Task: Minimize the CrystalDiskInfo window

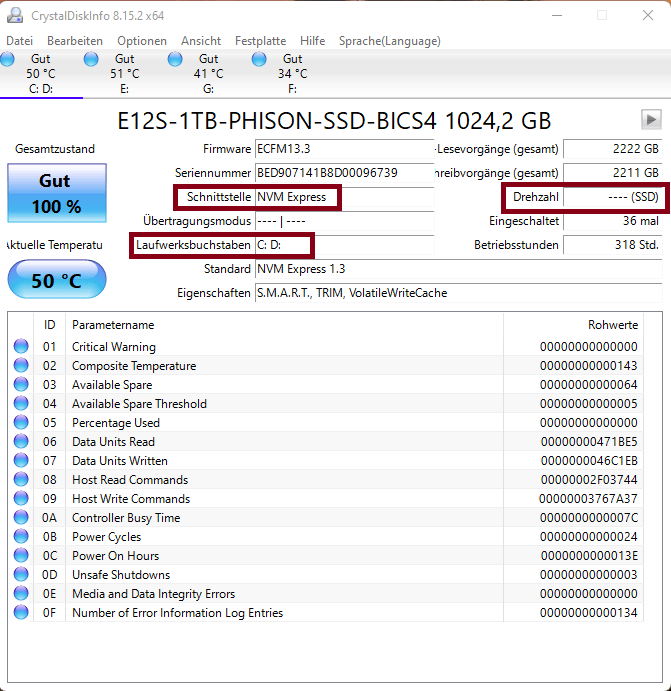Action: 557,15
